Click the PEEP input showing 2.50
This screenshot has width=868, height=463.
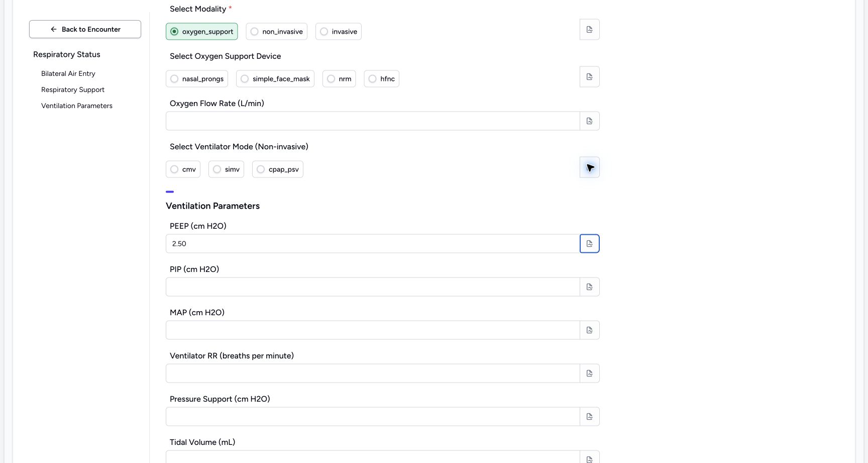pyautogui.click(x=373, y=244)
